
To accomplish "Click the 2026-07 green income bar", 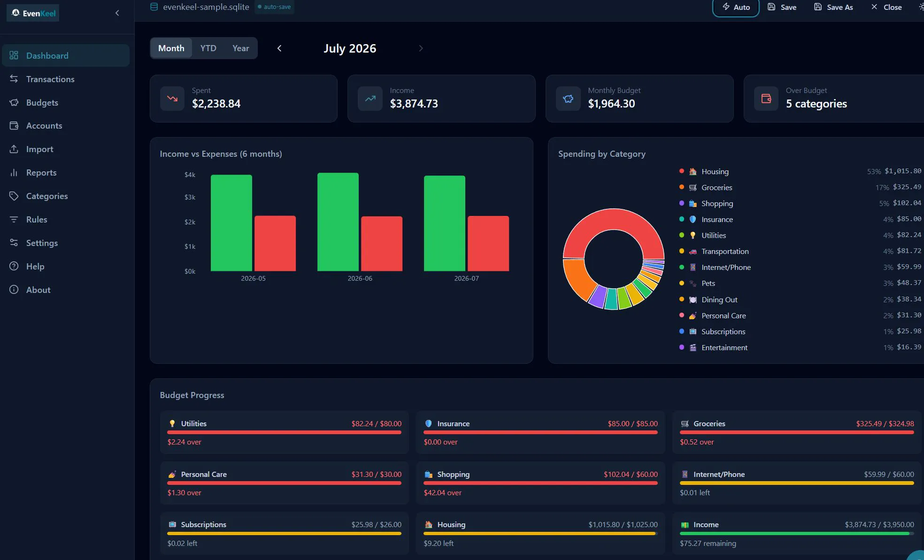I will (x=445, y=223).
